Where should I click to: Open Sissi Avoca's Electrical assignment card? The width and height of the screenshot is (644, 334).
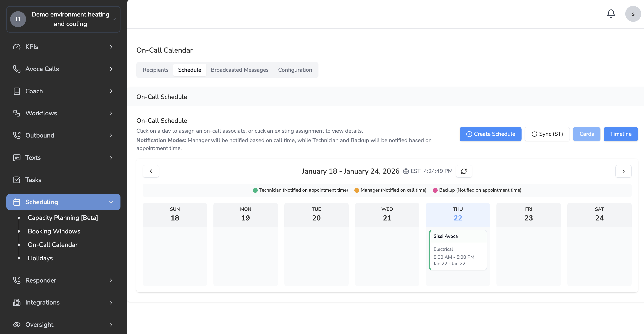click(457, 250)
